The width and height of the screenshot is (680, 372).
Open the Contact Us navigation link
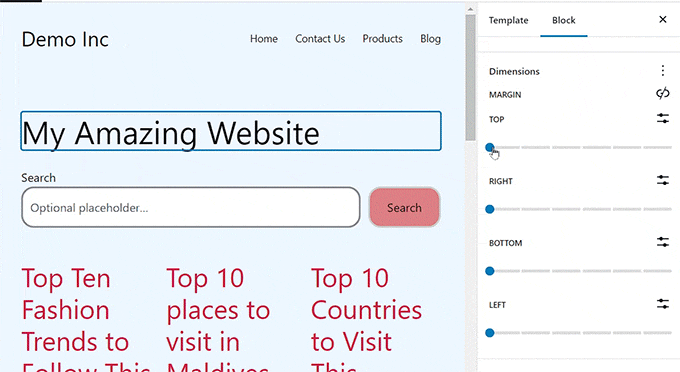point(320,39)
